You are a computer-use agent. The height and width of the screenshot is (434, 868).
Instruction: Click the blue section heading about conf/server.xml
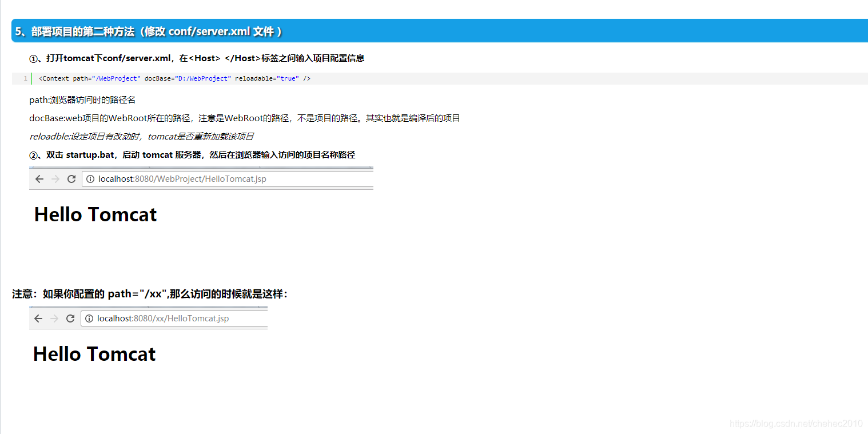439,31
